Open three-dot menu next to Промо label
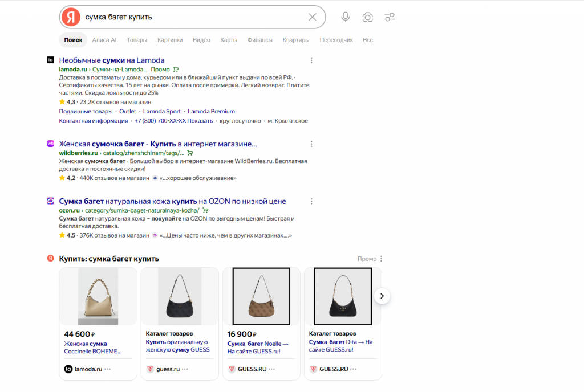Screen dimensions: 584x392 (x=381, y=259)
